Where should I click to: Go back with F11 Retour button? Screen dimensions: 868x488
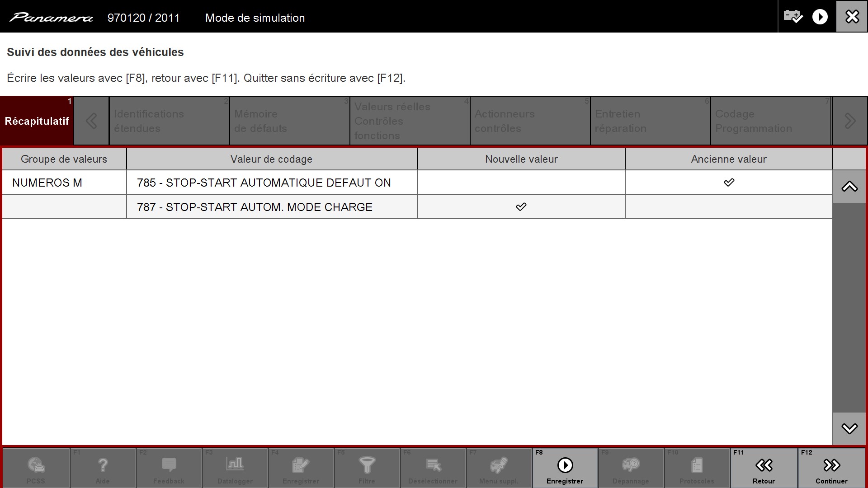764,468
